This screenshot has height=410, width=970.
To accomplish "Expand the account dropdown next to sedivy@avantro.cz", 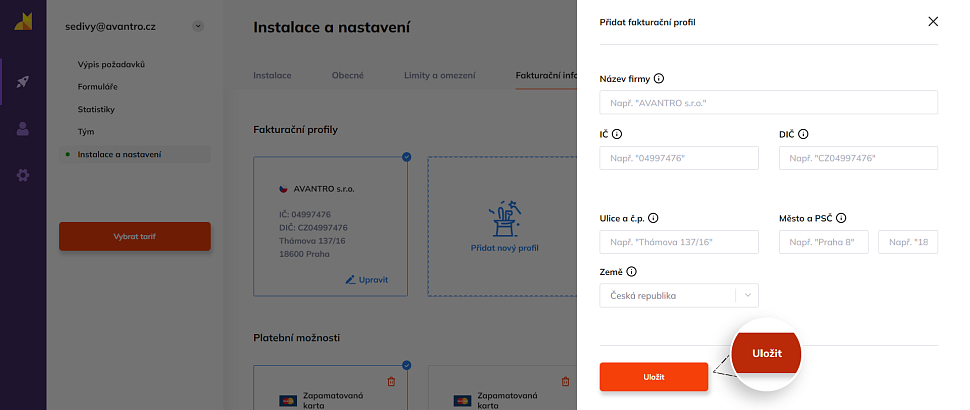I will click(198, 26).
